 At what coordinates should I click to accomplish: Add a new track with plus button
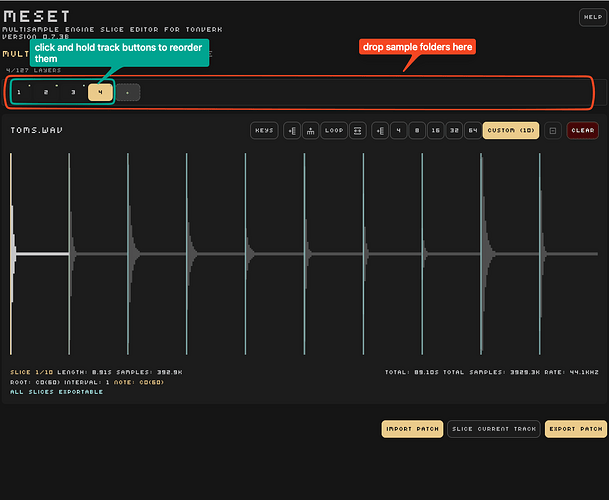128,92
